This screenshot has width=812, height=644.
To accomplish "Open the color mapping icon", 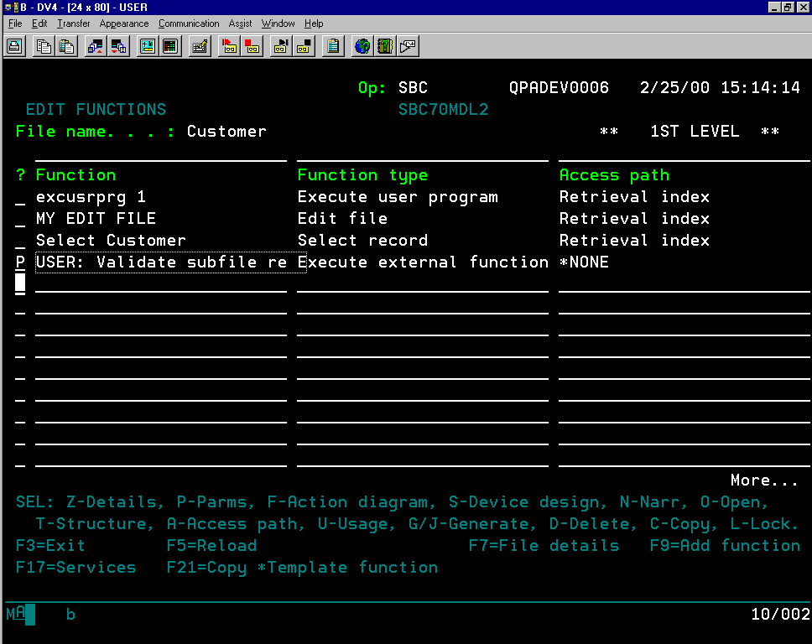I will coord(170,46).
